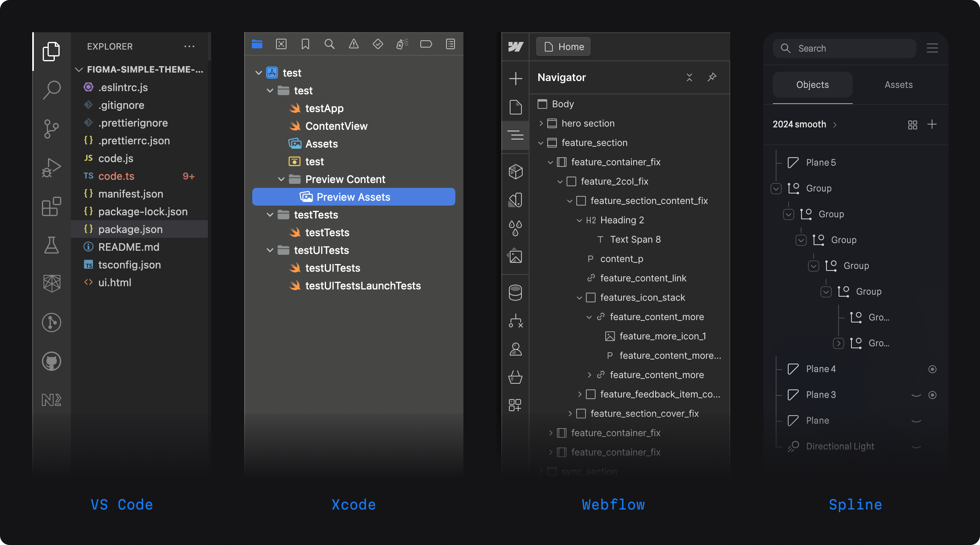The height and width of the screenshot is (545, 980).
Task: Open the Assets panel image icon in Webflow
Action: (x=515, y=256)
